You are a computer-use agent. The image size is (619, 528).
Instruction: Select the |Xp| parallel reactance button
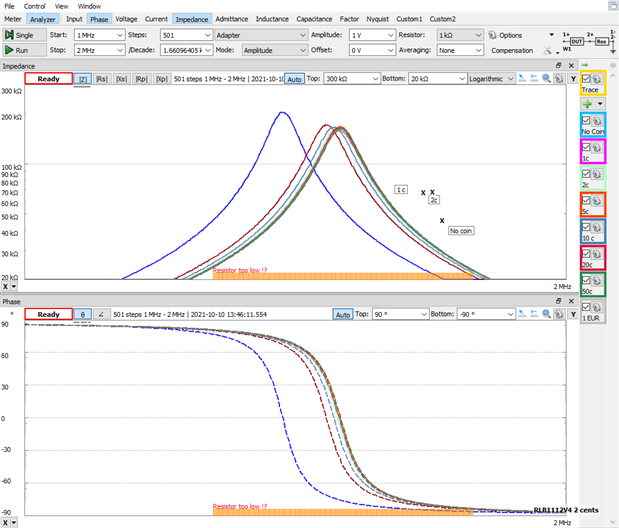(160, 78)
